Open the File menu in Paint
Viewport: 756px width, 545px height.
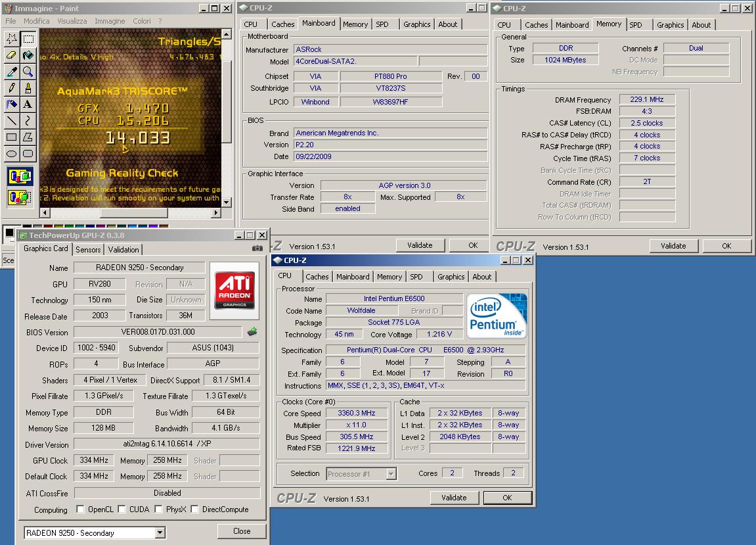tap(11, 21)
